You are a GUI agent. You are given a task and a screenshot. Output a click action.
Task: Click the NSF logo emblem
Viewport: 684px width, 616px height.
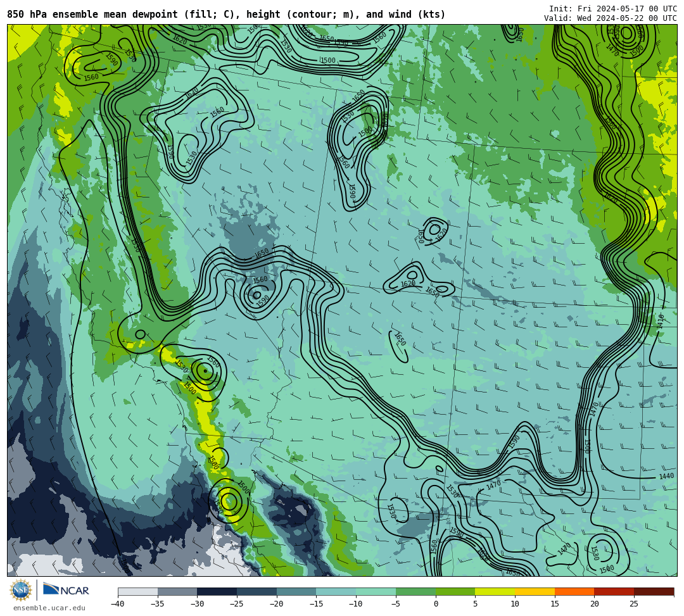21,590
